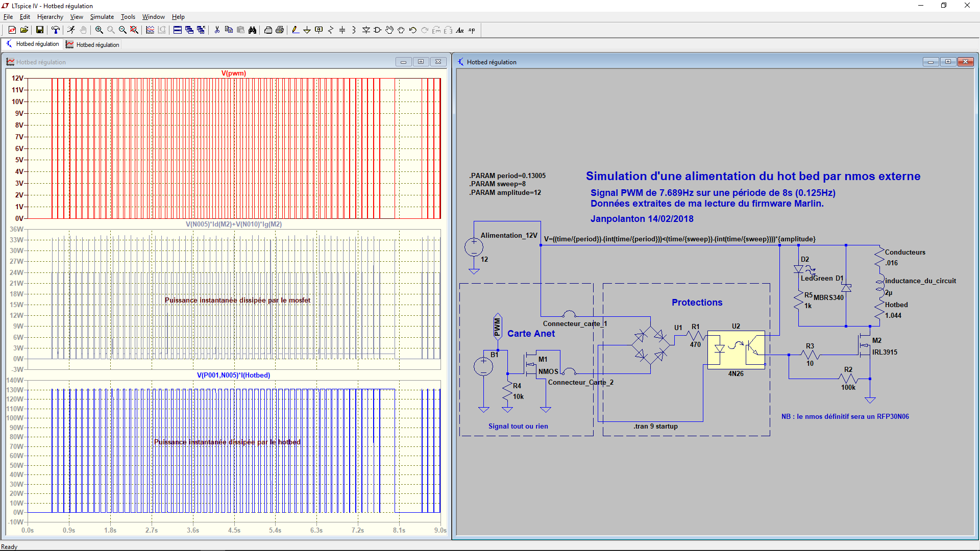This screenshot has height=551, width=980.
Task: Zoom in using the magnifier plus icon
Action: (99, 30)
